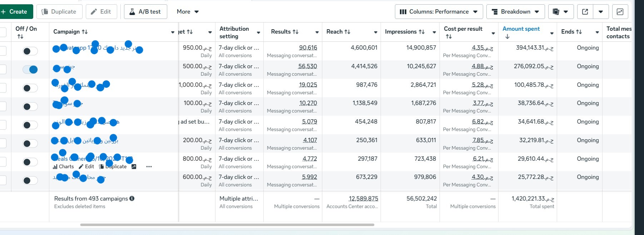Open the Columns: Performance dropdown

[x=439, y=12]
